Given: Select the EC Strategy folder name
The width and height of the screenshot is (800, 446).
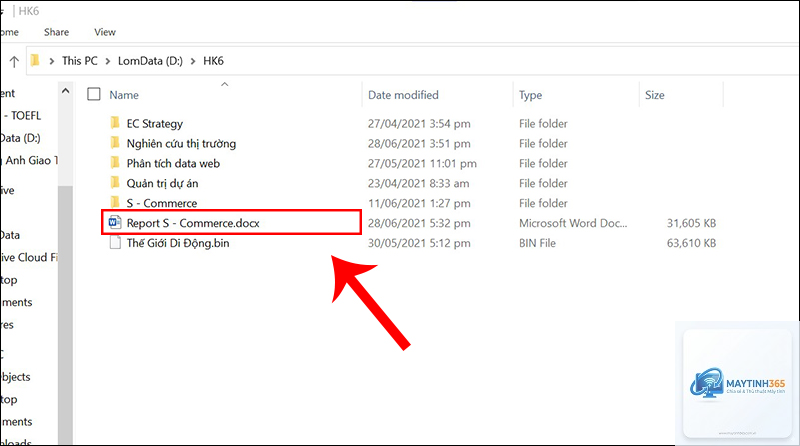Looking at the screenshot, I should tap(155, 123).
